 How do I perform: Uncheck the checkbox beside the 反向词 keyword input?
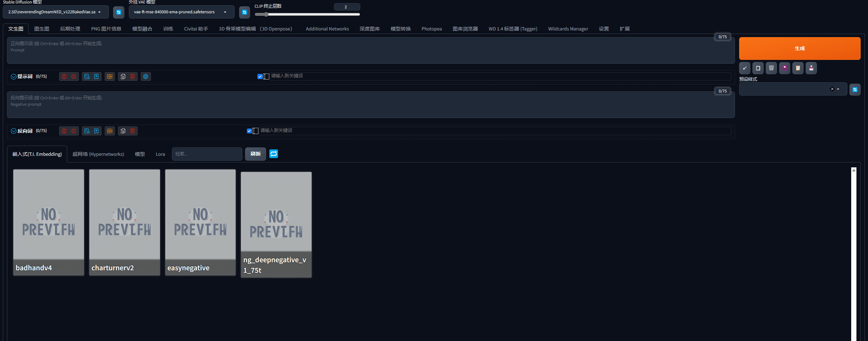tap(249, 131)
